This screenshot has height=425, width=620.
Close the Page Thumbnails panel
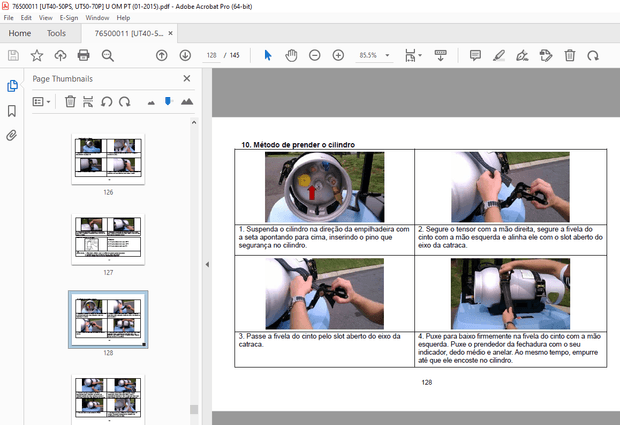[187, 78]
